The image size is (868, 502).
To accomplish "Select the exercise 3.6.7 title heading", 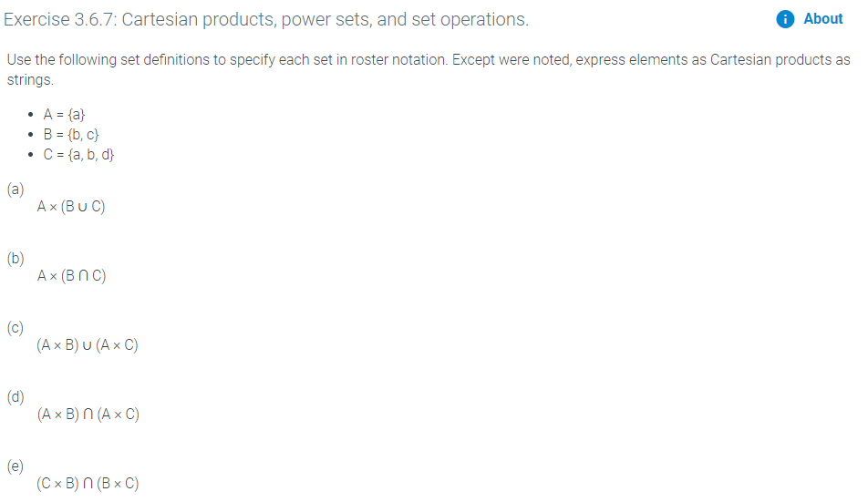I will [x=266, y=19].
